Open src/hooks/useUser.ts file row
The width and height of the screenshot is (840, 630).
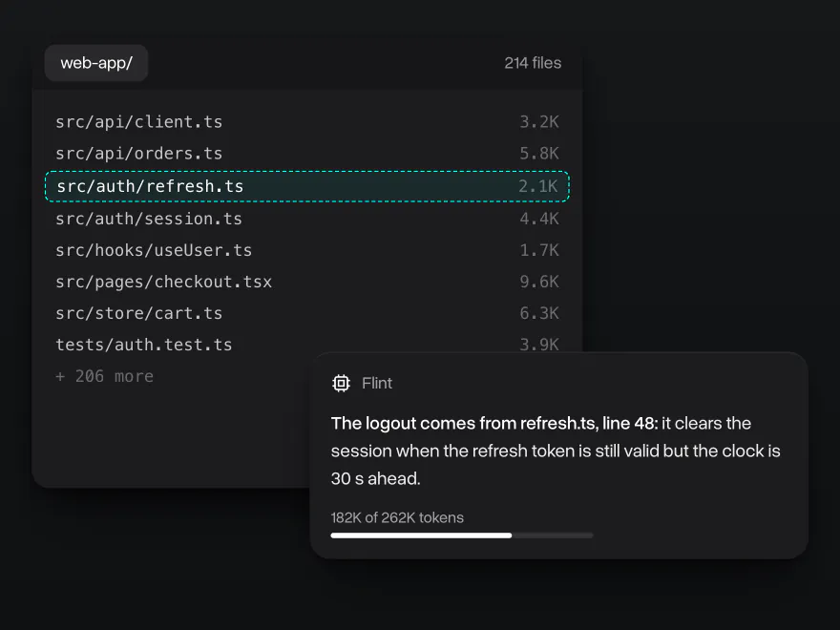307,250
